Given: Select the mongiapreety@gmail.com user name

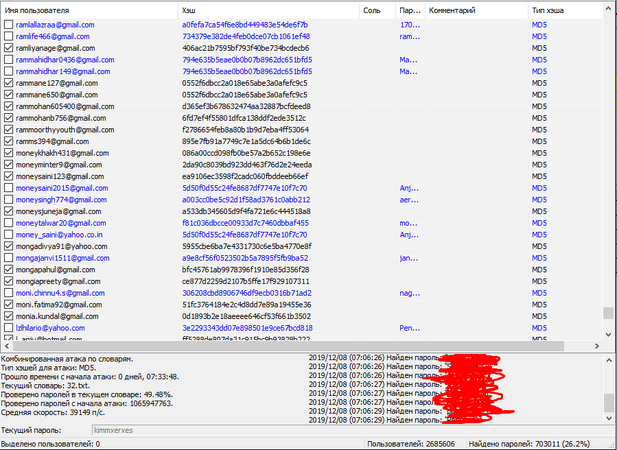Looking at the screenshot, I should (58, 281).
